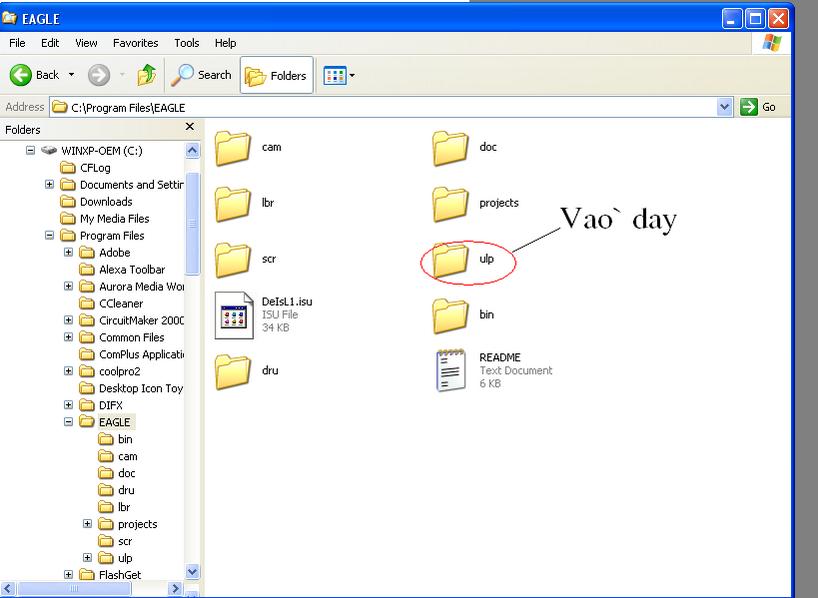Toggle the Folders pane button

point(276,76)
